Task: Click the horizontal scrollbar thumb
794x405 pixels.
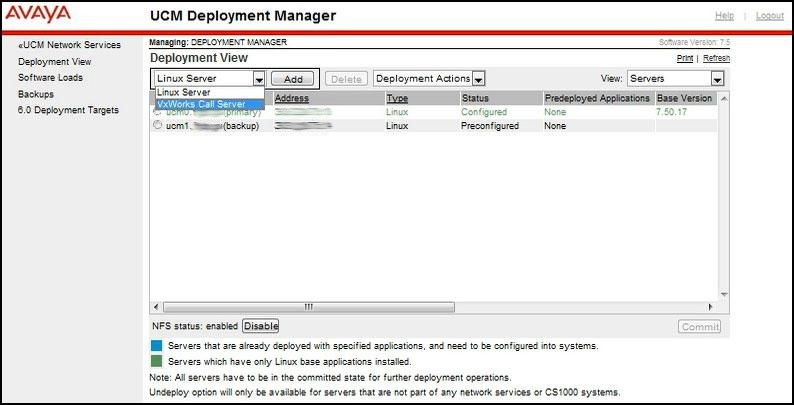Action: 309,307
